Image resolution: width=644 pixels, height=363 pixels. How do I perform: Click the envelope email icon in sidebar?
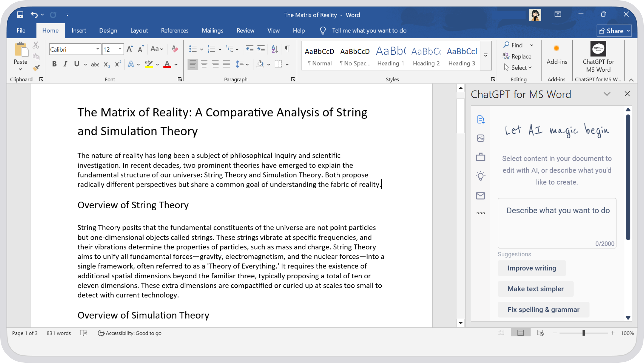click(x=481, y=196)
